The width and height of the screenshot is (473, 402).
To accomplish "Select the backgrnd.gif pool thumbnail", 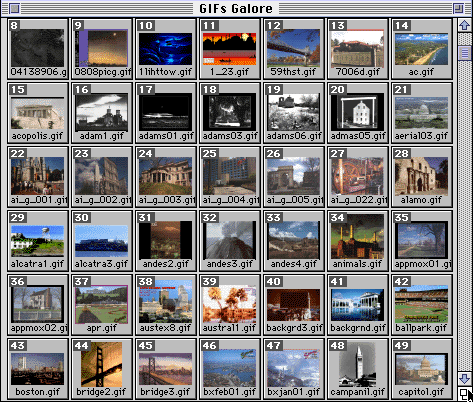I will pyautogui.click(x=358, y=305).
